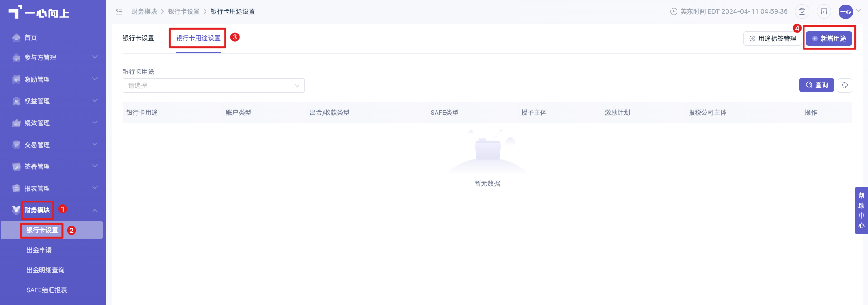Click the 美东时间 timestamp text

click(734, 11)
